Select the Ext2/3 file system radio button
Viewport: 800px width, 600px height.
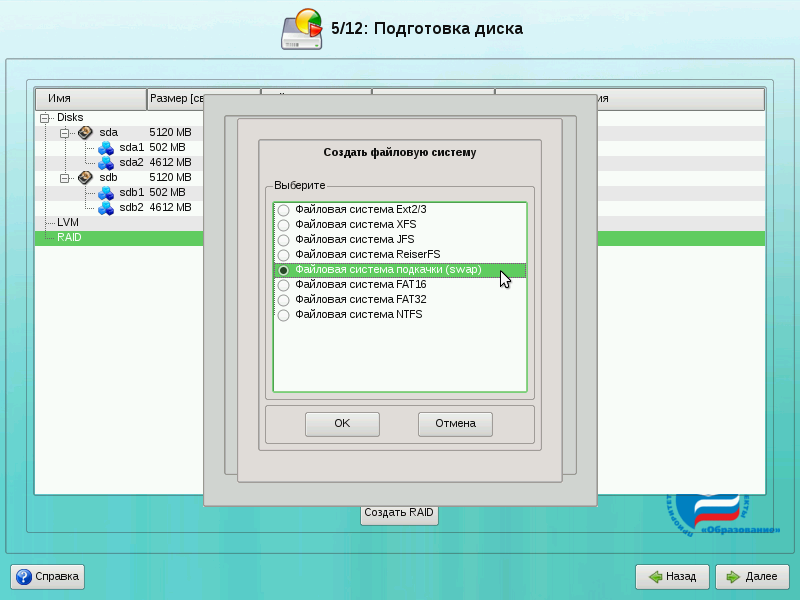(284, 210)
